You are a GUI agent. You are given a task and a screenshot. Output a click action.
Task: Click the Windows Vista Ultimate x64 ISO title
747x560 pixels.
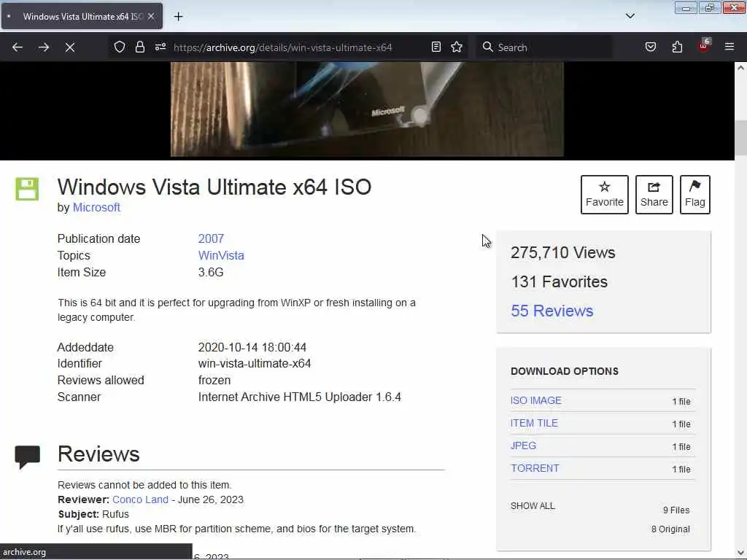214,187
